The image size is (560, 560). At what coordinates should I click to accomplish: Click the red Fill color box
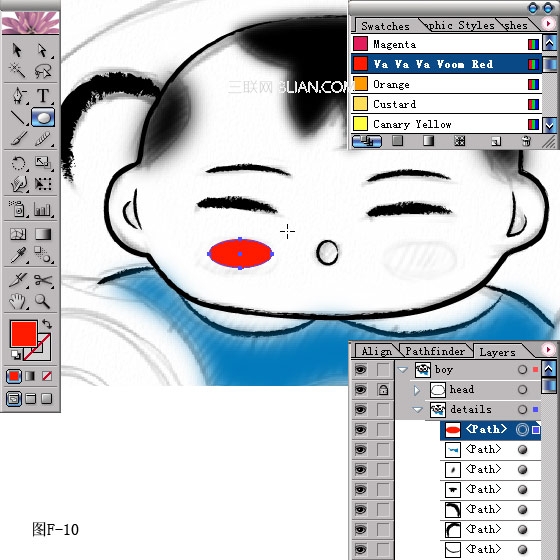[x=24, y=334]
